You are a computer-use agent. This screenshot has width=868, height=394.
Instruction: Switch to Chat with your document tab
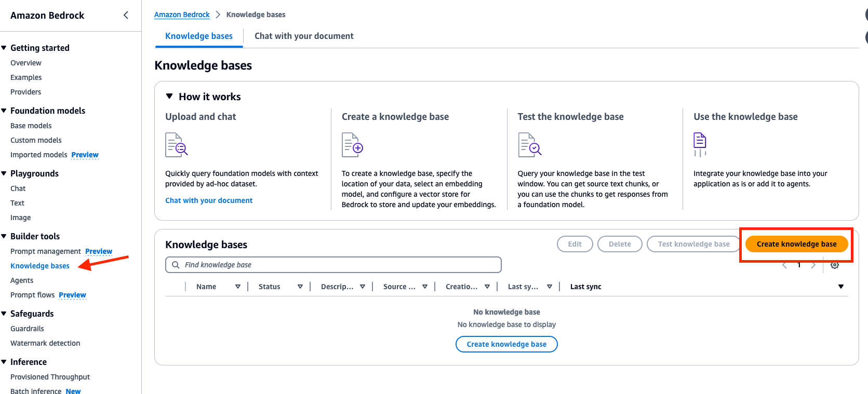click(x=304, y=36)
